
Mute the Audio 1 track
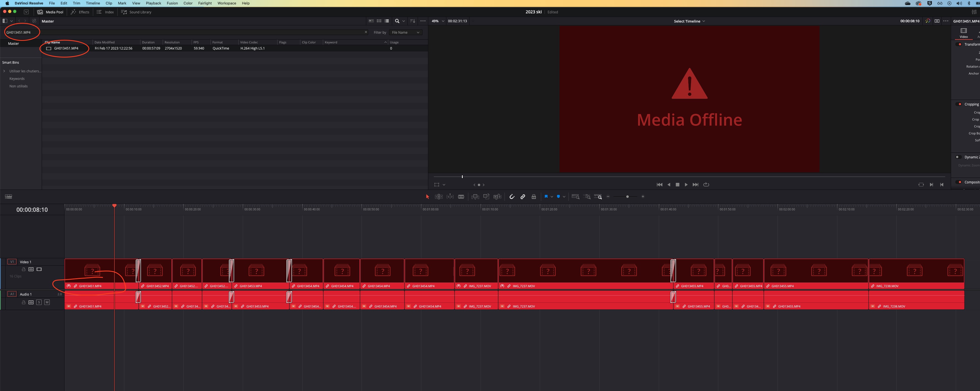[47, 302]
